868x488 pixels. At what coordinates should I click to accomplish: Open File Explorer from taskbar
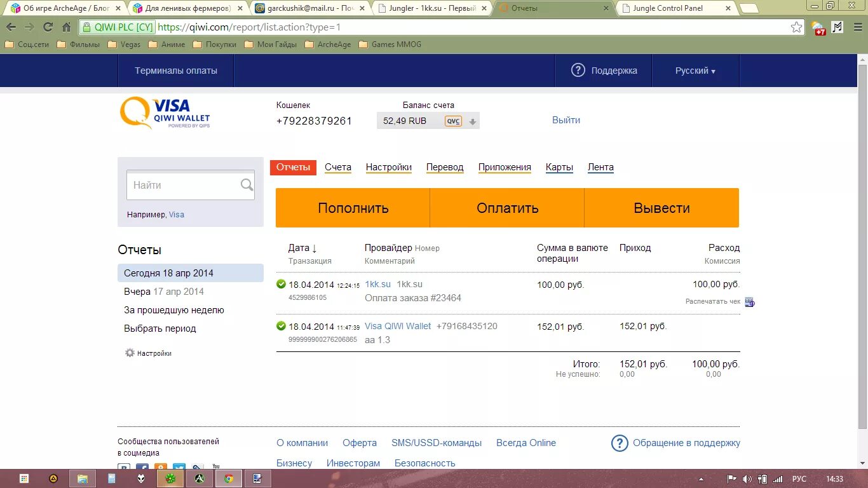coord(83,478)
